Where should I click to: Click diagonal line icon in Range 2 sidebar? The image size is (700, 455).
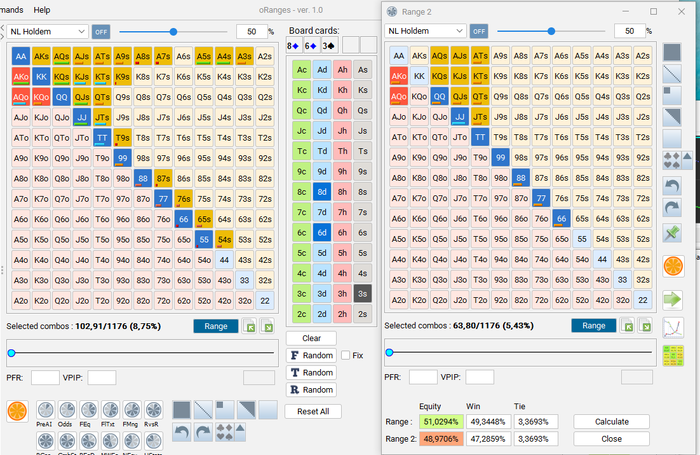672,74
